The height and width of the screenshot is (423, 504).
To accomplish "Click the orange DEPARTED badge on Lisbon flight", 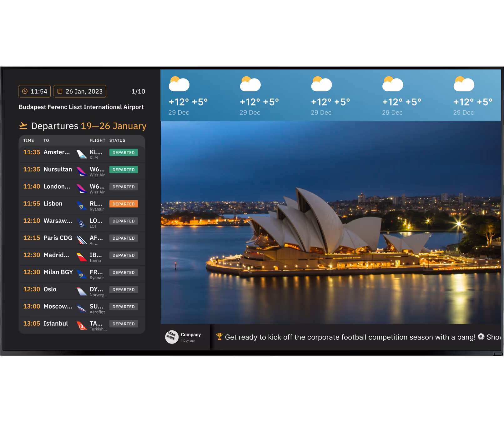I will coord(123,204).
